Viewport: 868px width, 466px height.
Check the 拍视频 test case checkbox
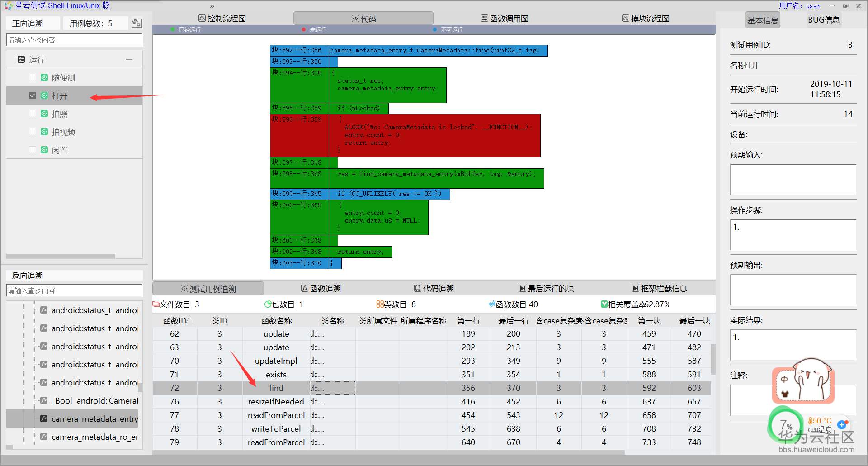click(x=33, y=132)
